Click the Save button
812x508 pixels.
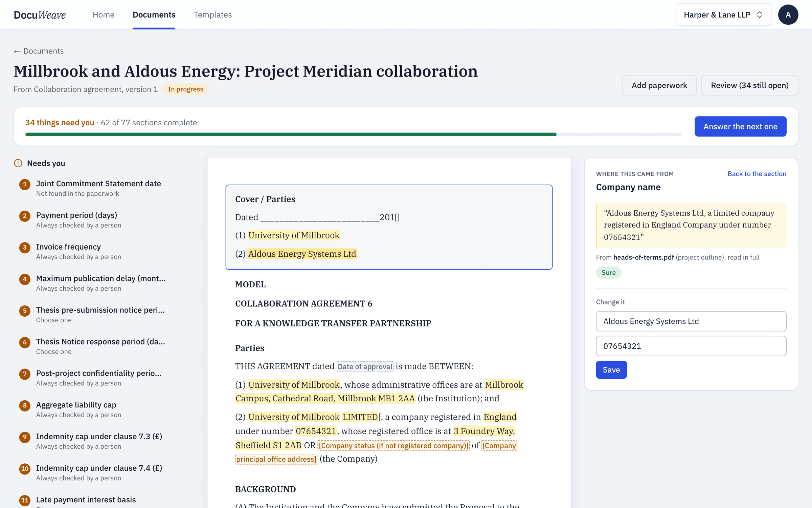pos(611,370)
